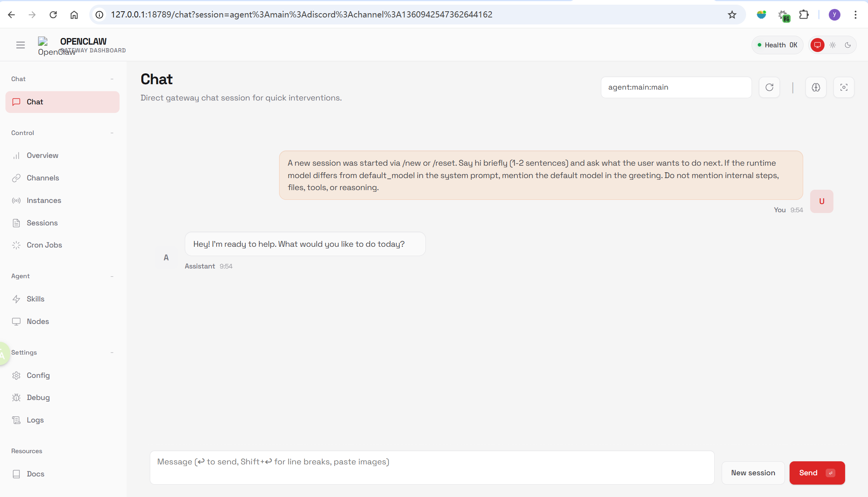Open the Skills page
868x497 pixels.
click(x=35, y=299)
